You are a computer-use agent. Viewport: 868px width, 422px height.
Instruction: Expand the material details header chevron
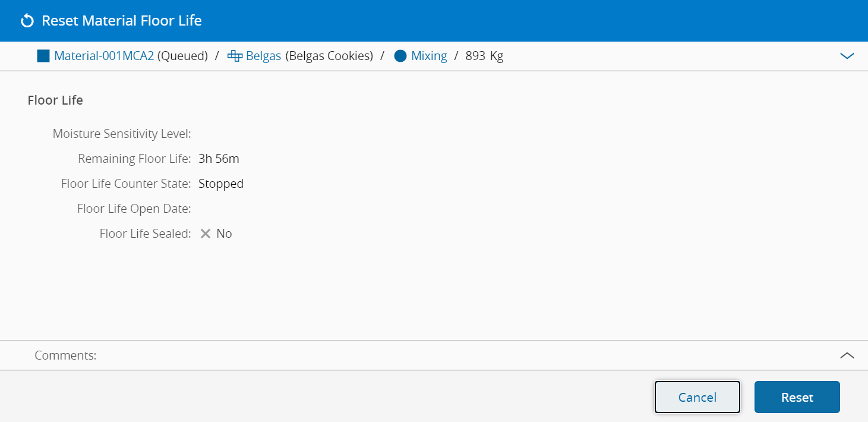coord(847,56)
